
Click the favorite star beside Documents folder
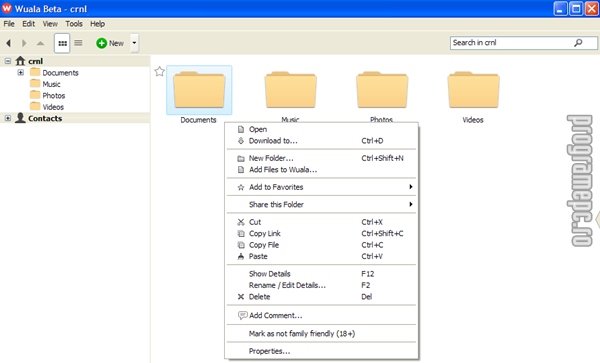coord(160,71)
